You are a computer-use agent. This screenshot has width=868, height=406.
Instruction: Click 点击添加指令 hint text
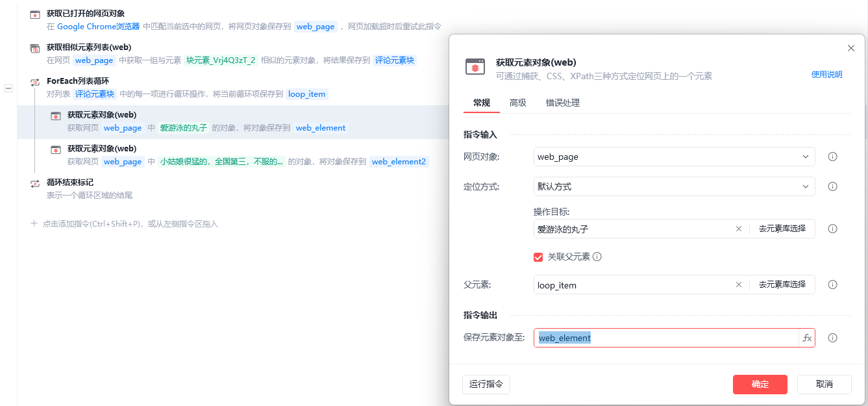click(x=130, y=223)
